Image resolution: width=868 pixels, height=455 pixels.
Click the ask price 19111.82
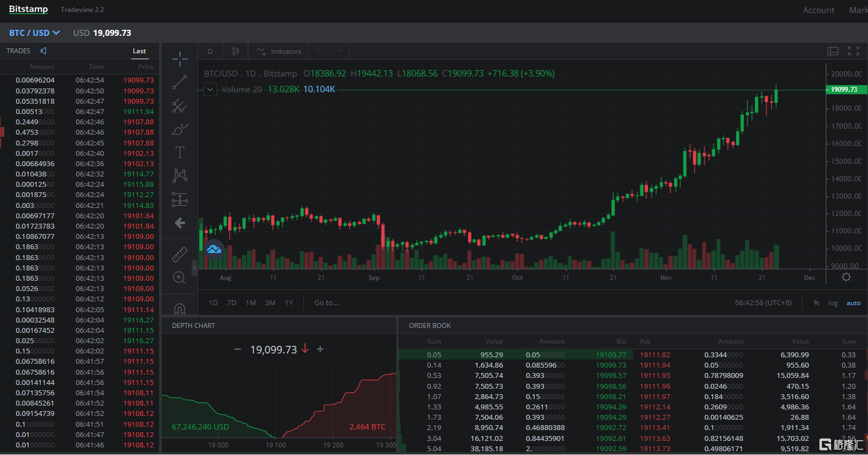[655, 355]
